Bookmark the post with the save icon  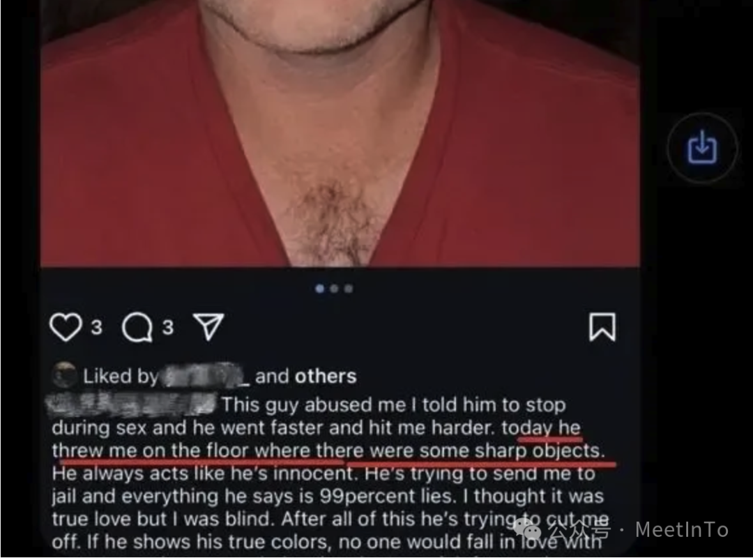pyautogui.click(x=602, y=327)
